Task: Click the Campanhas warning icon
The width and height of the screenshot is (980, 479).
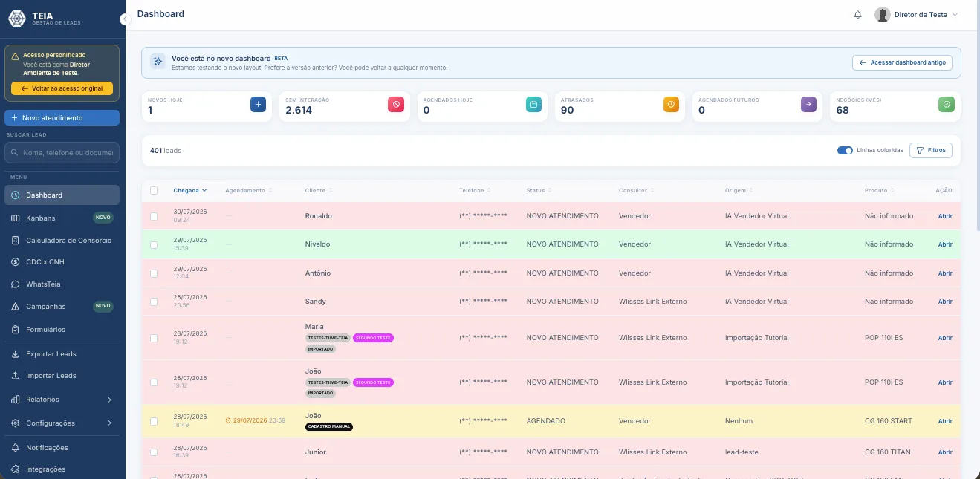Action: point(16,307)
